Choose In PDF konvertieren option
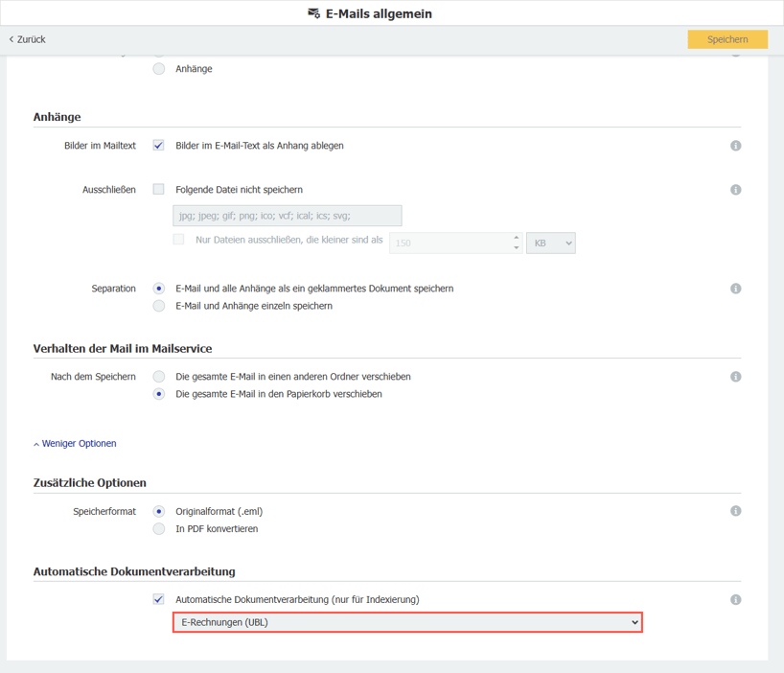This screenshot has height=673, width=784. tap(159, 529)
